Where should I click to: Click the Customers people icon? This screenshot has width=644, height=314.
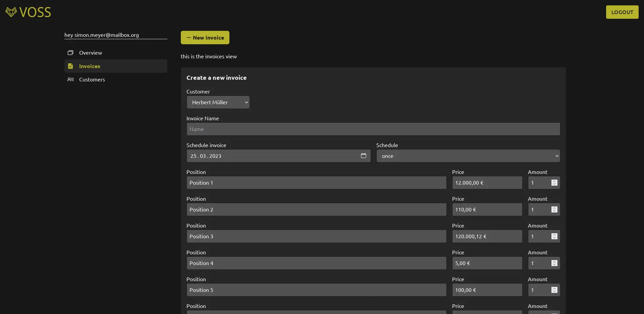pos(70,79)
